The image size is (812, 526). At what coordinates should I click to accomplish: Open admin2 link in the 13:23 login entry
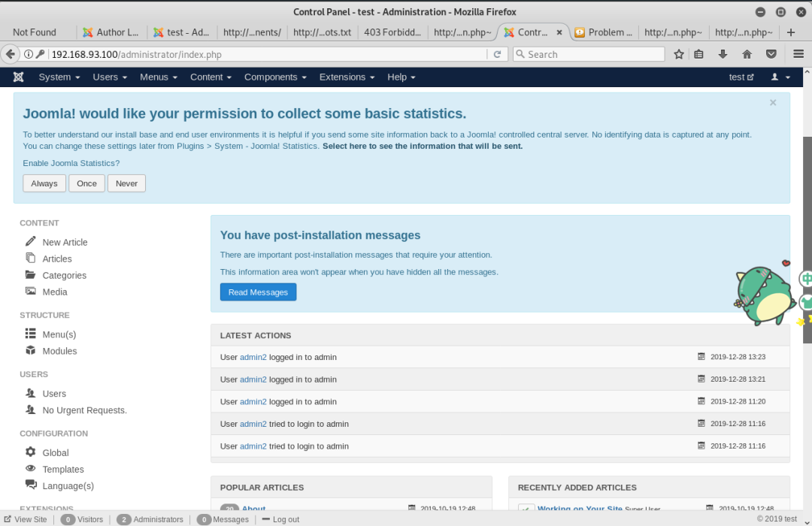(x=253, y=357)
